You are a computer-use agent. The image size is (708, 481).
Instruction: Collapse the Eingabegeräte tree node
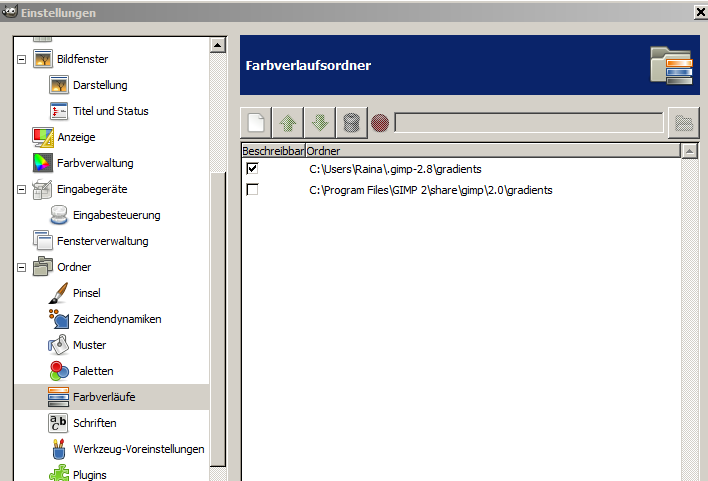coord(21,189)
